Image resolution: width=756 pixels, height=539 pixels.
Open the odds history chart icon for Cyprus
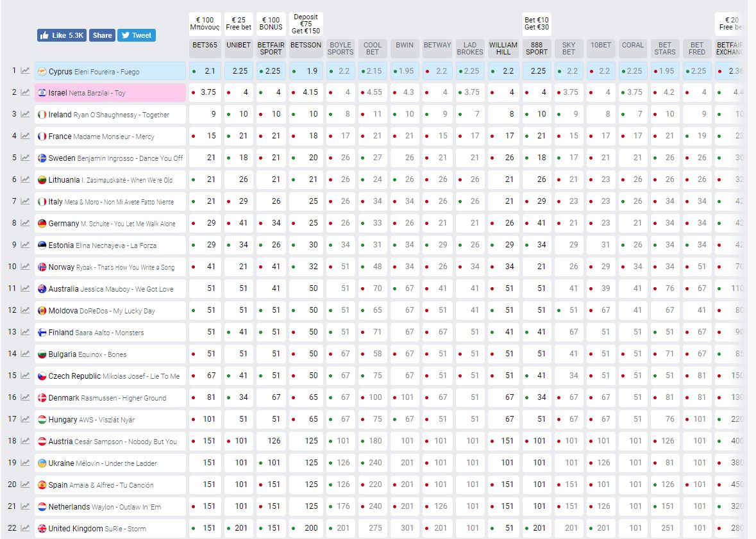pyautogui.click(x=25, y=71)
